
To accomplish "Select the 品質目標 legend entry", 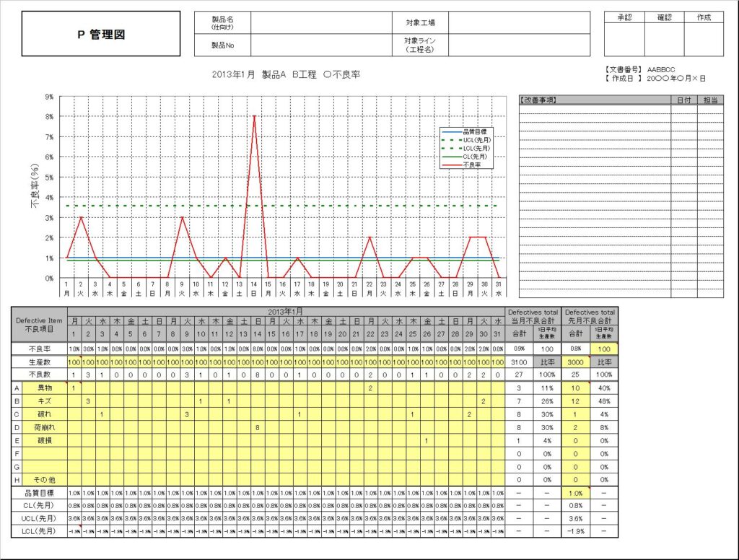I will point(466,131).
